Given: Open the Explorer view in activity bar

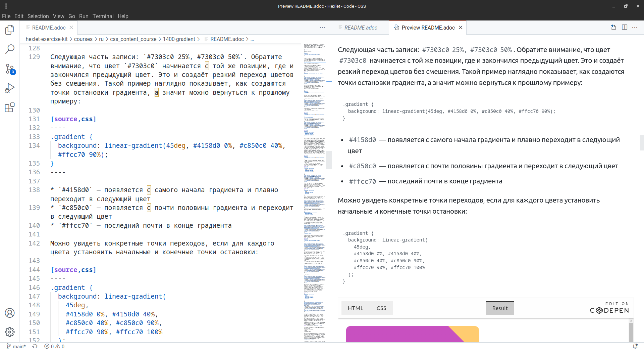Looking at the screenshot, I should coord(10,30).
